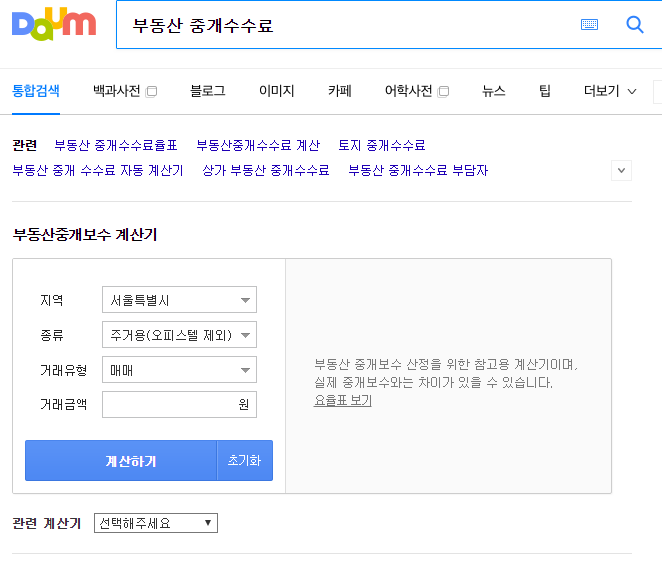Click the 초기화 reset button
Image resolution: width=662 pixels, height=561 pixels.
(245, 461)
